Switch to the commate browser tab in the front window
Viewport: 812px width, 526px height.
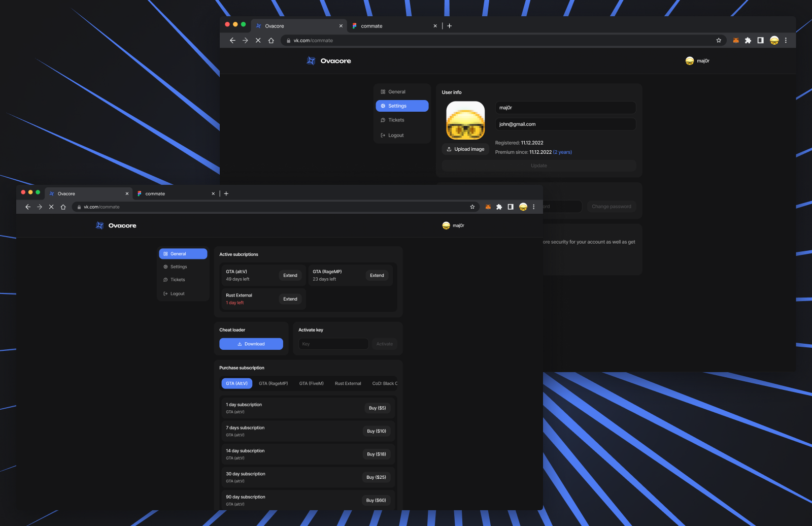tap(175, 193)
